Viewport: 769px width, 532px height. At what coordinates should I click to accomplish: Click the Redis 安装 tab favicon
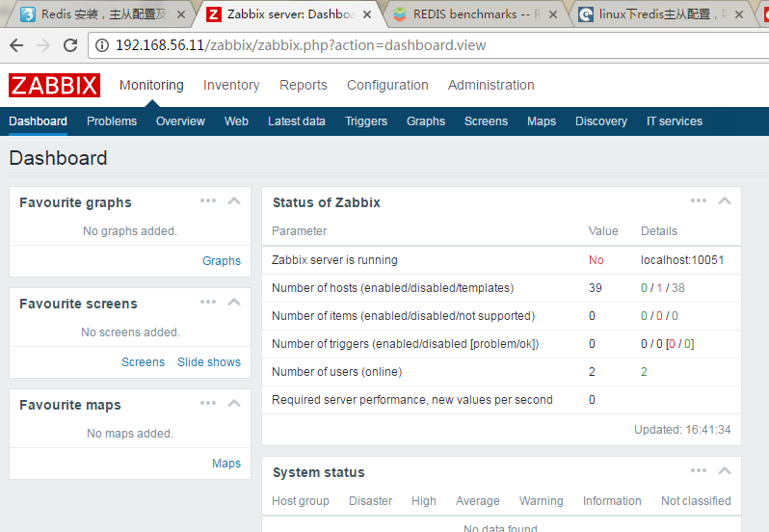tap(27, 14)
